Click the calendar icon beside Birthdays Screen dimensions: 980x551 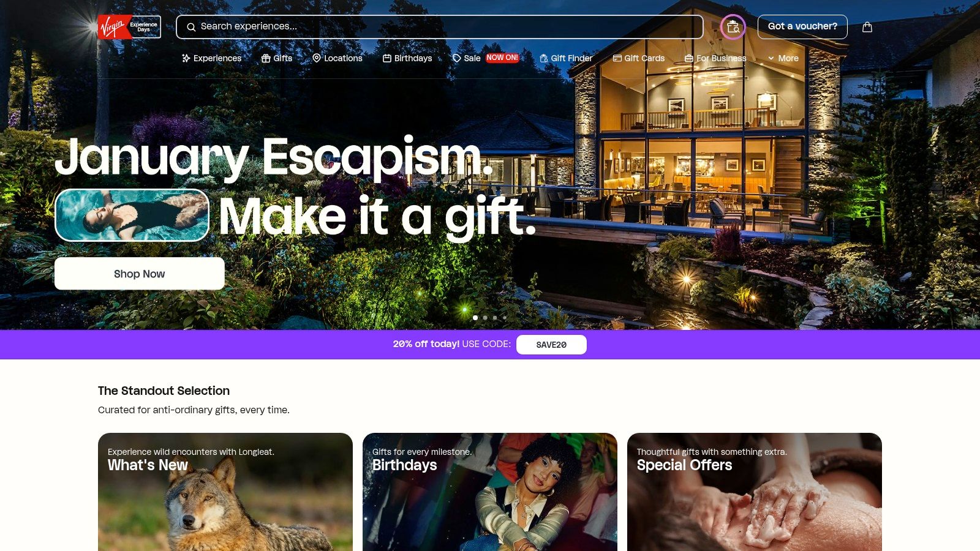click(387, 58)
